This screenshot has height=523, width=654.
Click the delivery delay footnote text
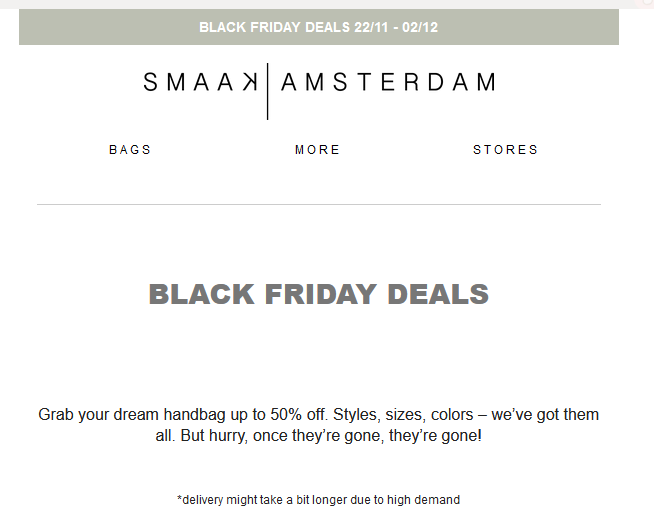tap(318, 499)
